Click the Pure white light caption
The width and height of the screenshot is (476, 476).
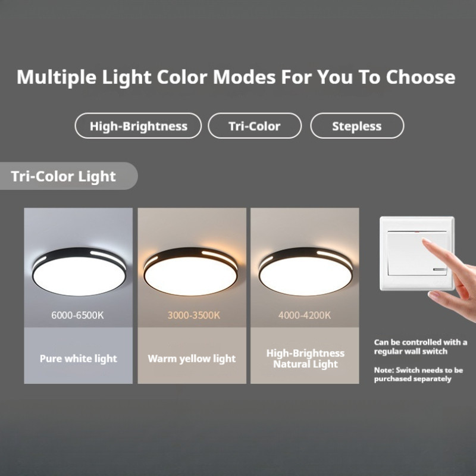pyautogui.click(x=79, y=359)
